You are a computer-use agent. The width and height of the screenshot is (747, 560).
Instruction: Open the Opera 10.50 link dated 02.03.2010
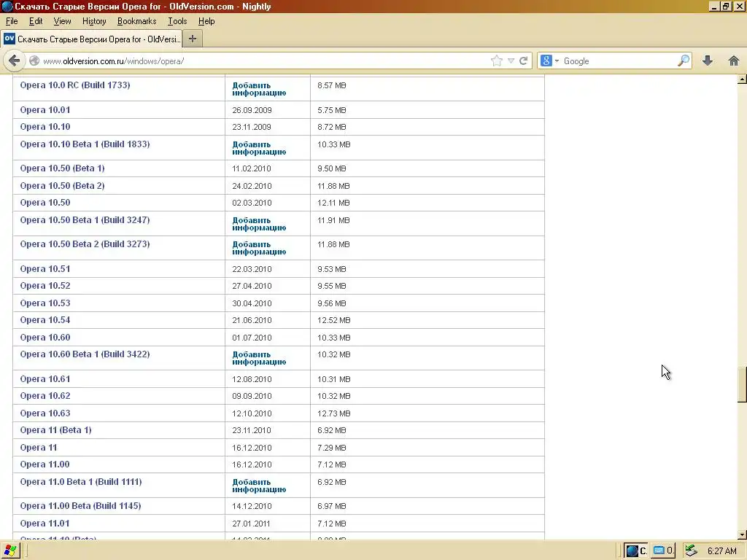pyautogui.click(x=44, y=203)
